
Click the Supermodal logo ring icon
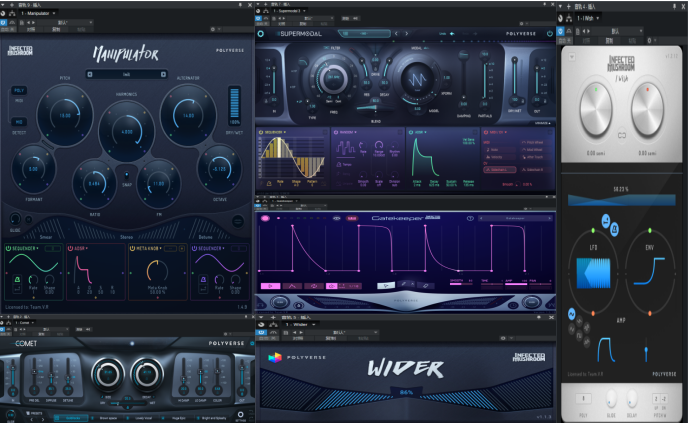pos(261,34)
